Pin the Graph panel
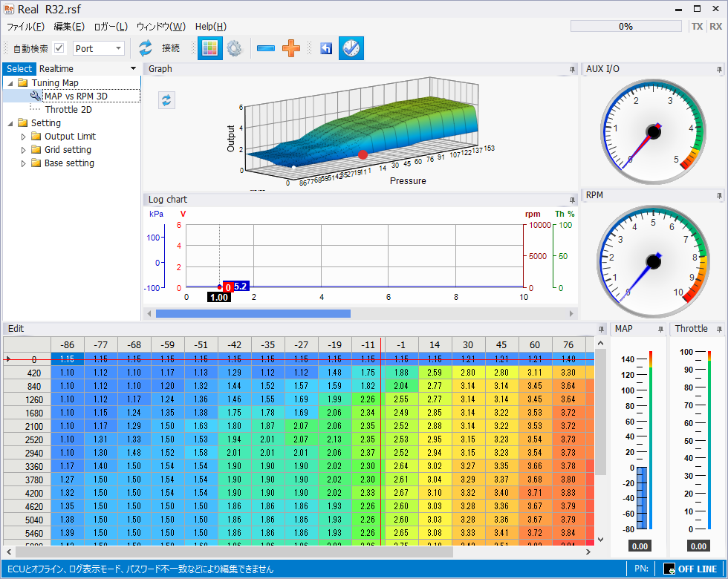 click(x=572, y=69)
